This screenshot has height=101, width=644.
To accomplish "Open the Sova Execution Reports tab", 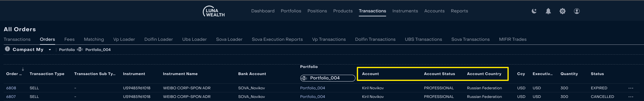I will tap(277, 39).
